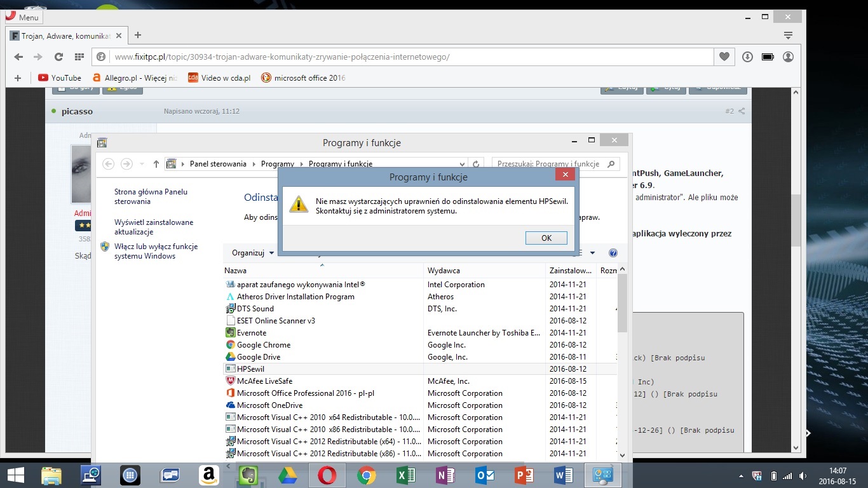This screenshot has height=488, width=868.
Task: Open Google Drive from taskbar
Action: 287,475
